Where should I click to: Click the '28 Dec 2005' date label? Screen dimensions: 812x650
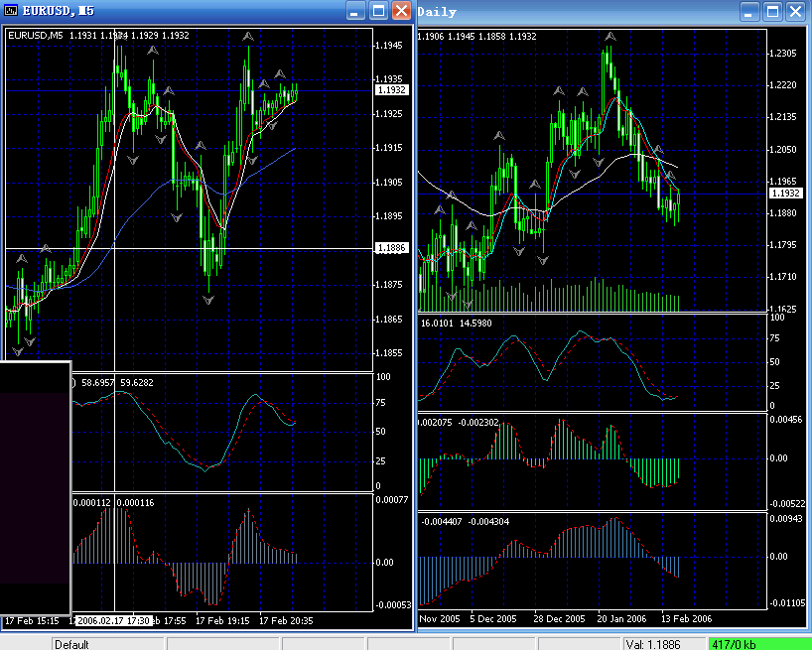pos(559,618)
